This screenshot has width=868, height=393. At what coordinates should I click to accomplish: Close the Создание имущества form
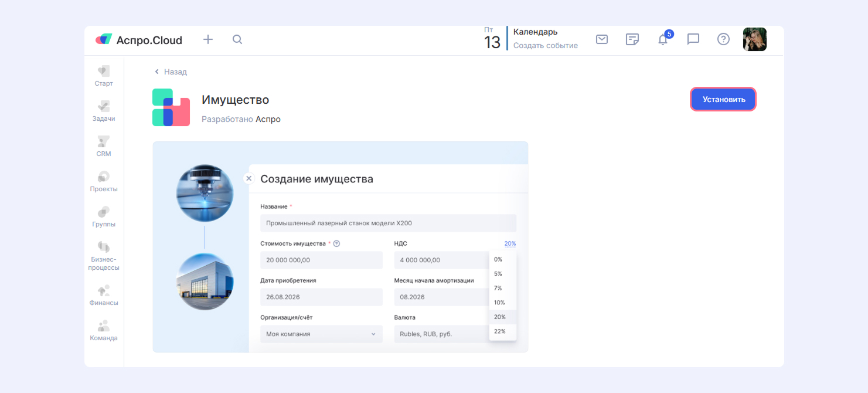pyautogui.click(x=249, y=178)
